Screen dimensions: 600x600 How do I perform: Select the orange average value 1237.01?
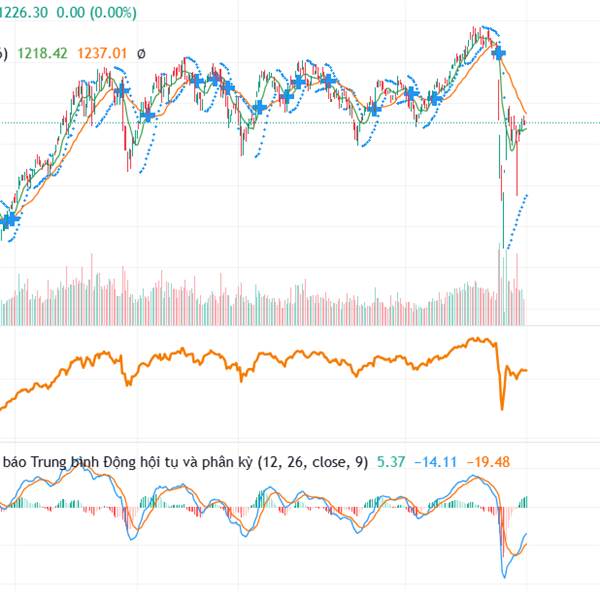(102, 53)
